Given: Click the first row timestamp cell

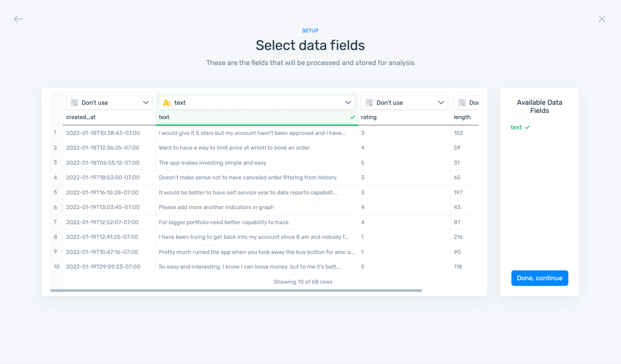Looking at the screenshot, I should pos(103,133).
